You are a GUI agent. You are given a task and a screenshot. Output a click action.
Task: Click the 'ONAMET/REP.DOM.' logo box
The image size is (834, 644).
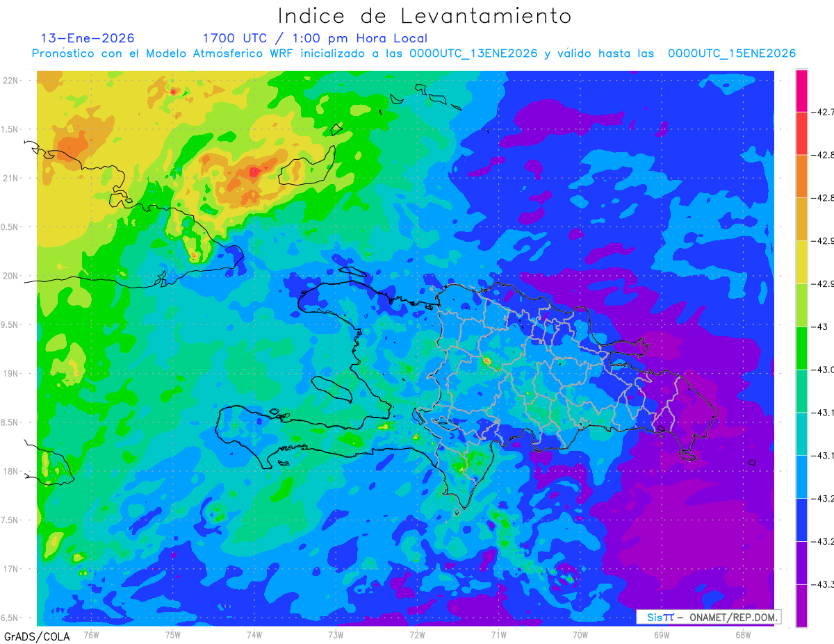click(x=709, y=617)
